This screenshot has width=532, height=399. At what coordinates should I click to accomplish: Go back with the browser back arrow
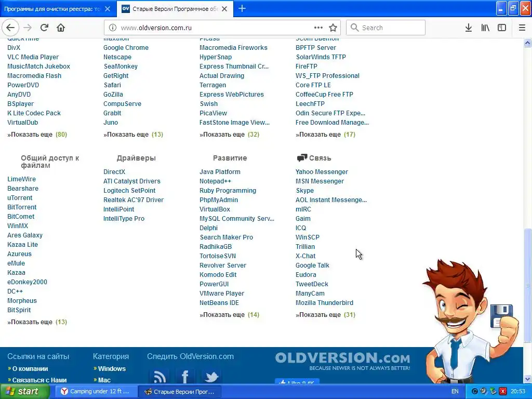10,28
